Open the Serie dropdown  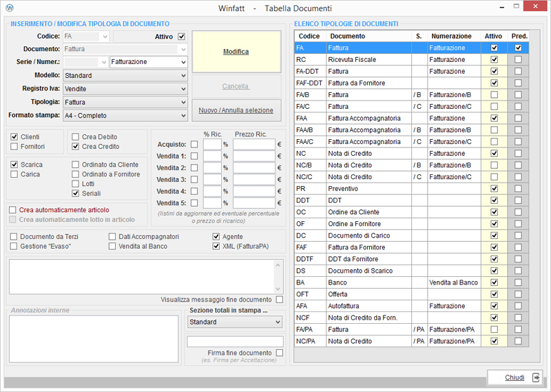[x=85, y=62]
